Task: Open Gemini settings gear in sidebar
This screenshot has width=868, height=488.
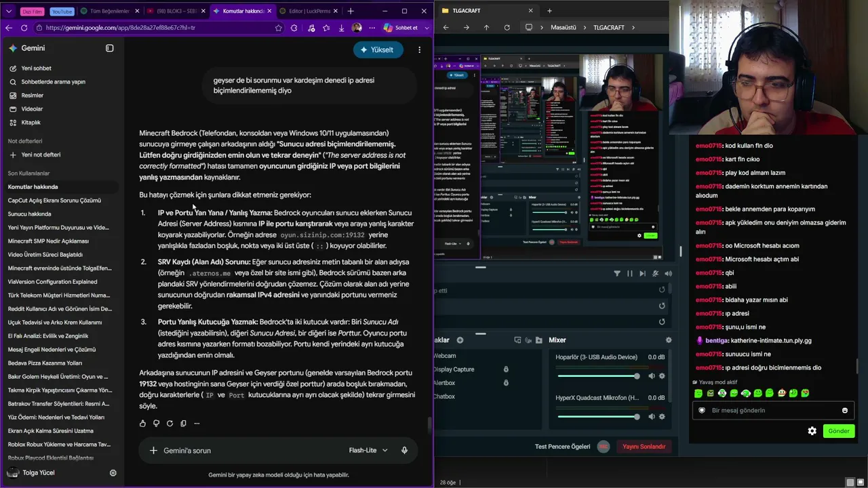Action: point(113,473)
